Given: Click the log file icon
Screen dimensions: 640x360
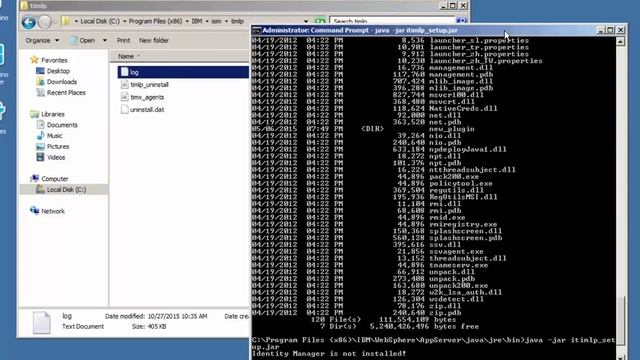Looking at the screenshot, I should click(124, 72).
